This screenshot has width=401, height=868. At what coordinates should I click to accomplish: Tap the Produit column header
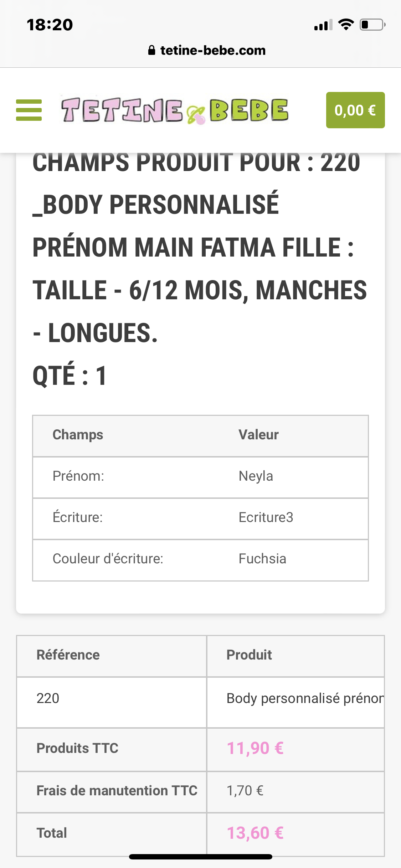249,655
